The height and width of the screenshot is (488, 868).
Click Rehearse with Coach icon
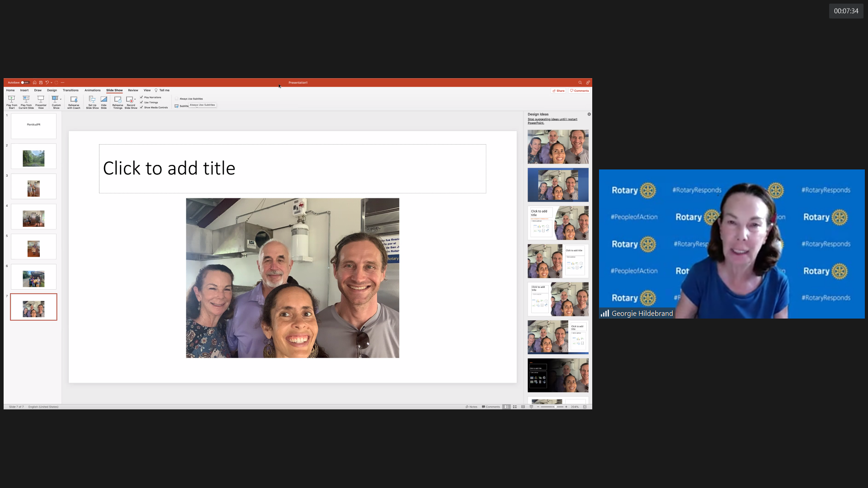click(74, 99)
